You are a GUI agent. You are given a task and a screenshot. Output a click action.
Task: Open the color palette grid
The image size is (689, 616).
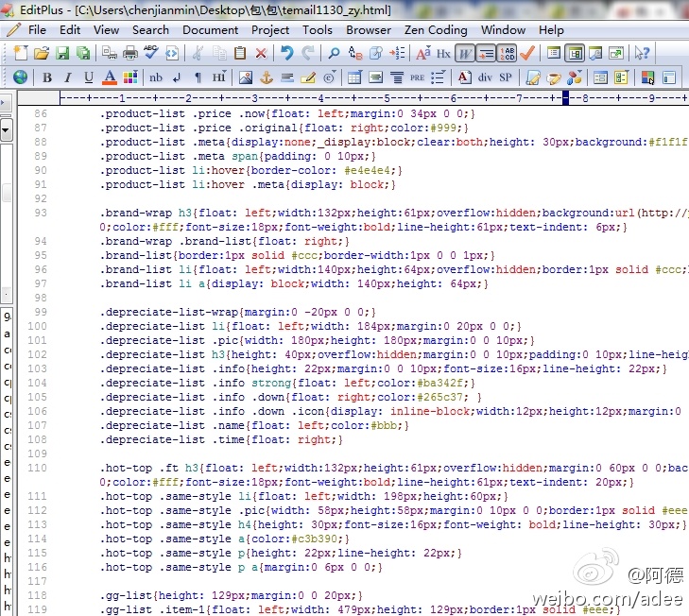[130, 77]
